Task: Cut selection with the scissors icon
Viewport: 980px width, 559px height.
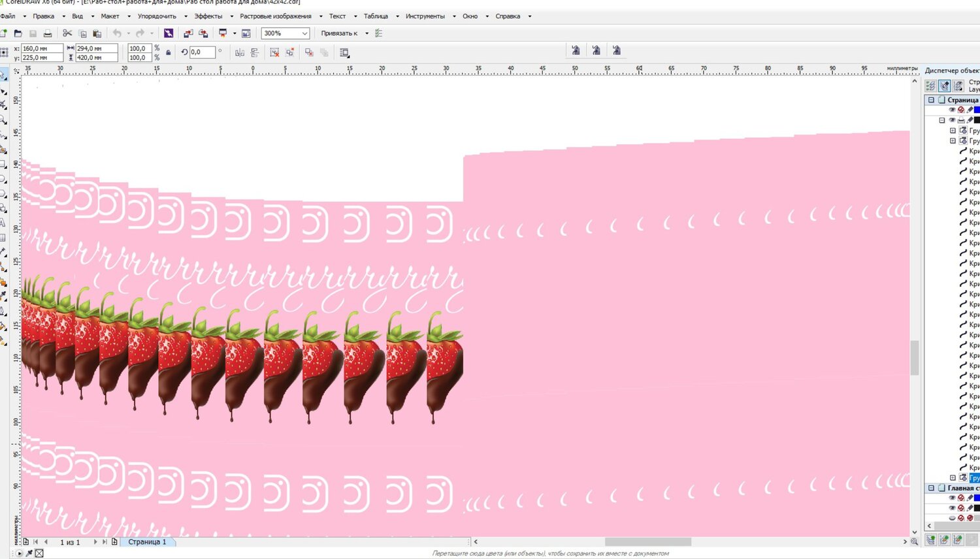Action: tap(67, 33)
